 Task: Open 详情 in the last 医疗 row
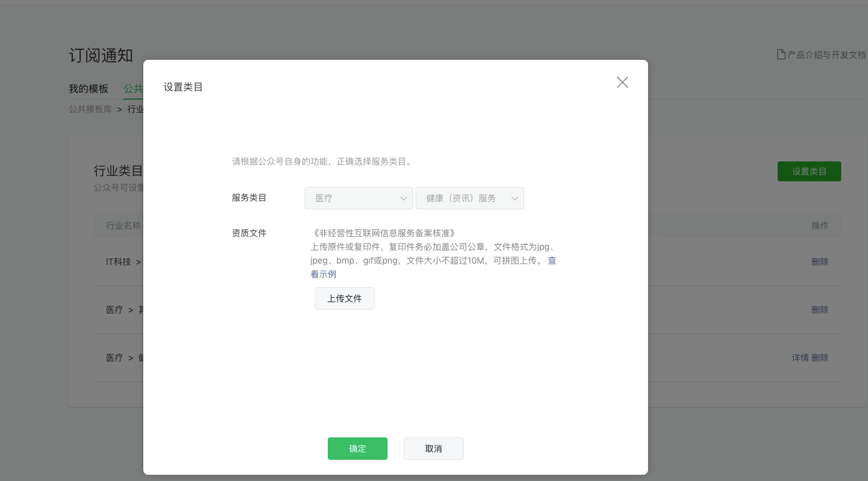pyautogui.click(x=800, y=358)
